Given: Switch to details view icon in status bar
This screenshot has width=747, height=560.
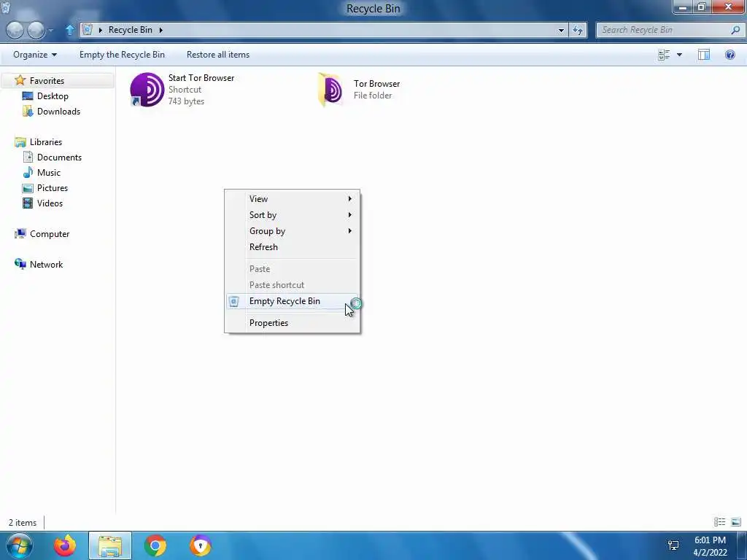Looking at the screenshot, I should (719, 522).
